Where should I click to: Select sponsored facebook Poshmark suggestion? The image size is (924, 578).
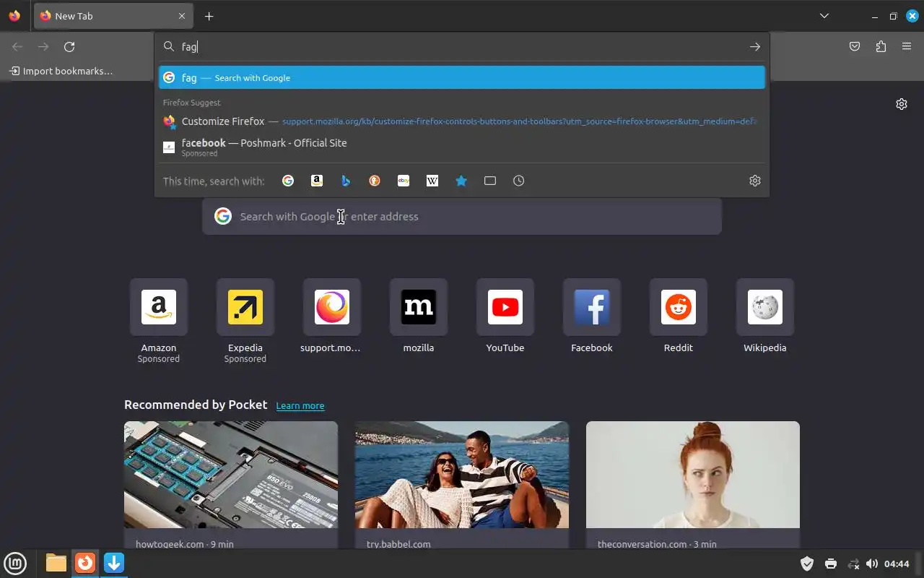click(x=462, y=147)
